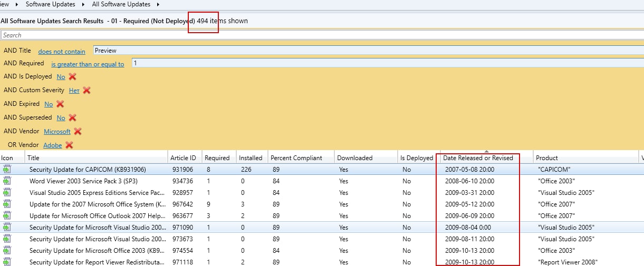Delete the Vendor Adobe criterion
The image size is (644, 266).
tap(69, 145)
